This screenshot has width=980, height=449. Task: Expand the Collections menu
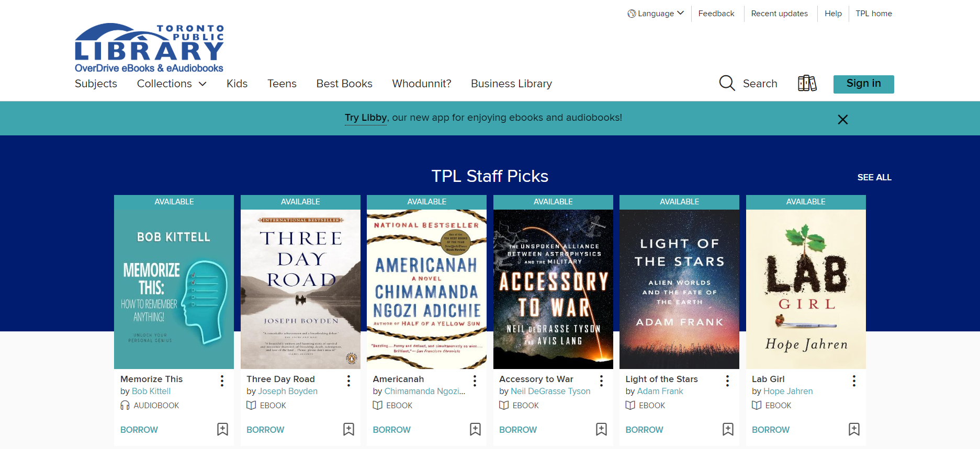pyautogui.click(x=172, y=84)
